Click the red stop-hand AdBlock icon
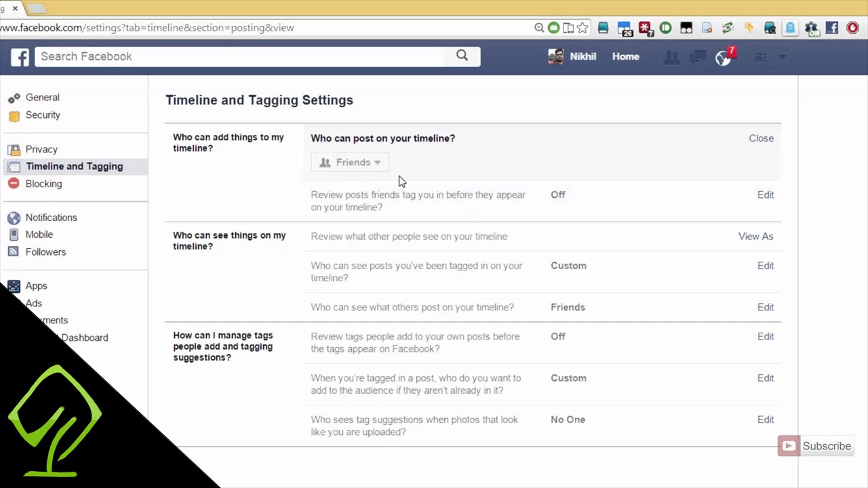Screen dimensions: 868x488 pos(853,28)
